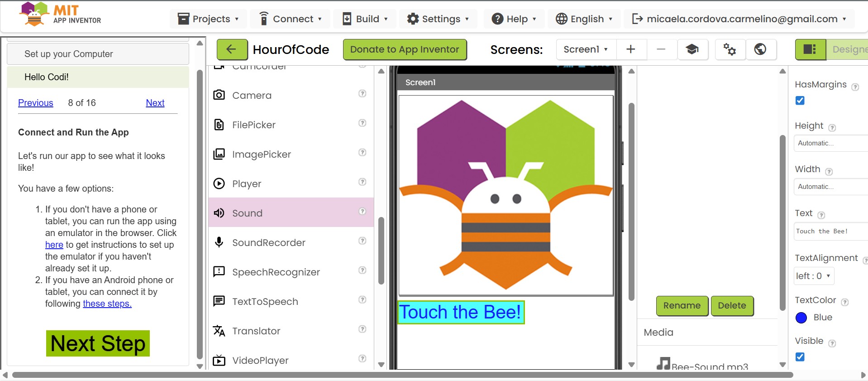Screen dimensions: 868x381
Task: Open help for the Height property
Action: [x=832, y=128]
